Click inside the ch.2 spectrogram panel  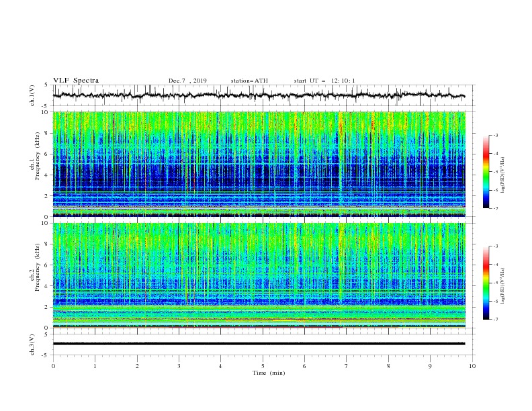(x=259, y=275)
